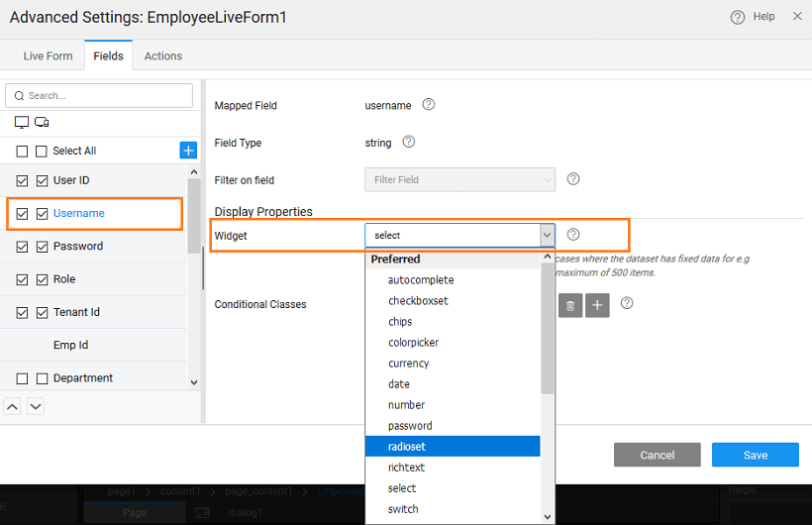Click the Save button
The height and width of the screenshot is (525, 812).
click(x=755, y=456)
